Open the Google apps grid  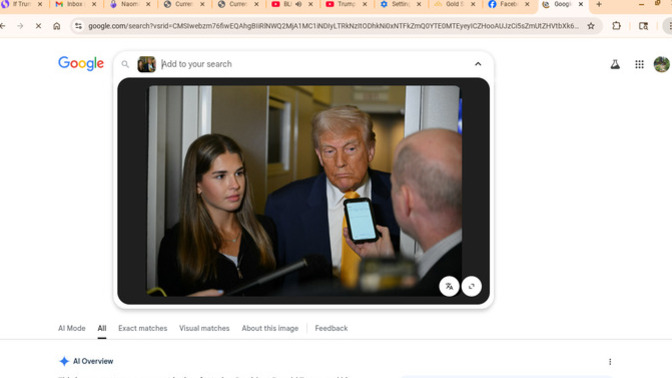pyautogui.click(x=639, y=64)
